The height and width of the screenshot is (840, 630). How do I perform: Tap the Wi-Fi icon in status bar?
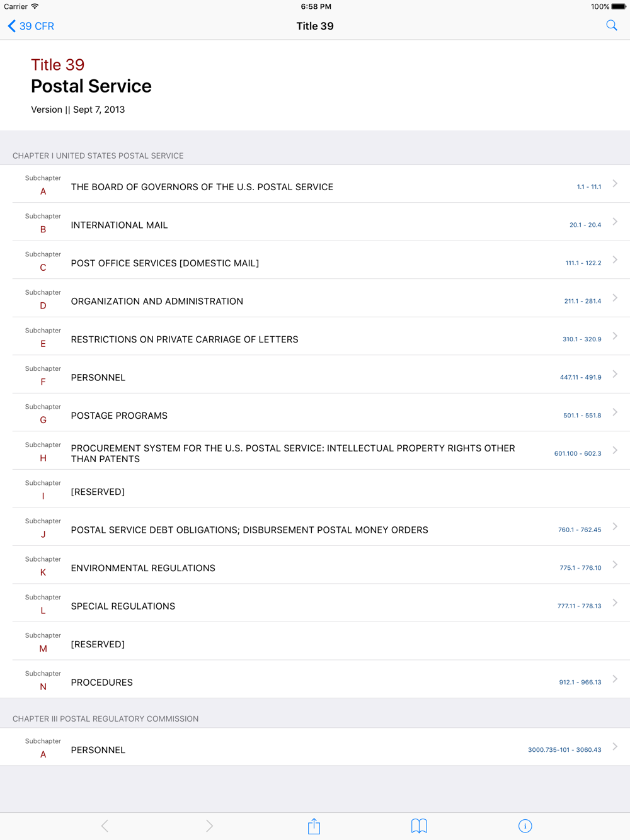click(x=35, y=6)
